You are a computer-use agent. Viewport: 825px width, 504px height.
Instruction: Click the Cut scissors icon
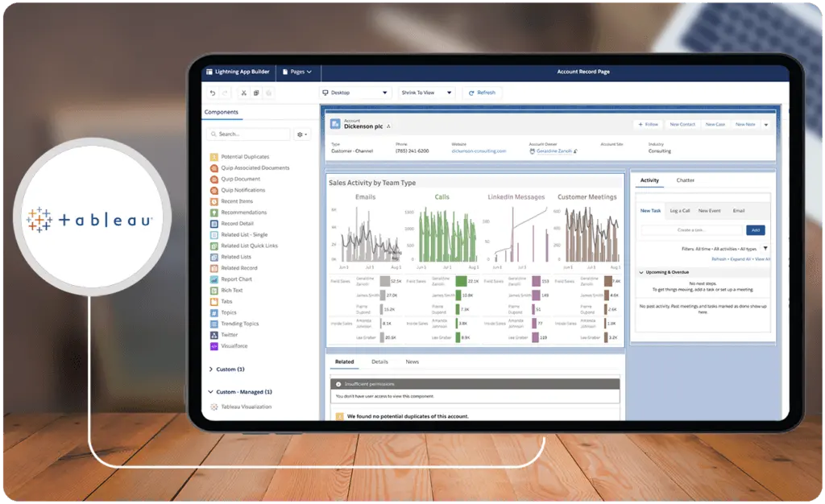(x=243, y=93)
